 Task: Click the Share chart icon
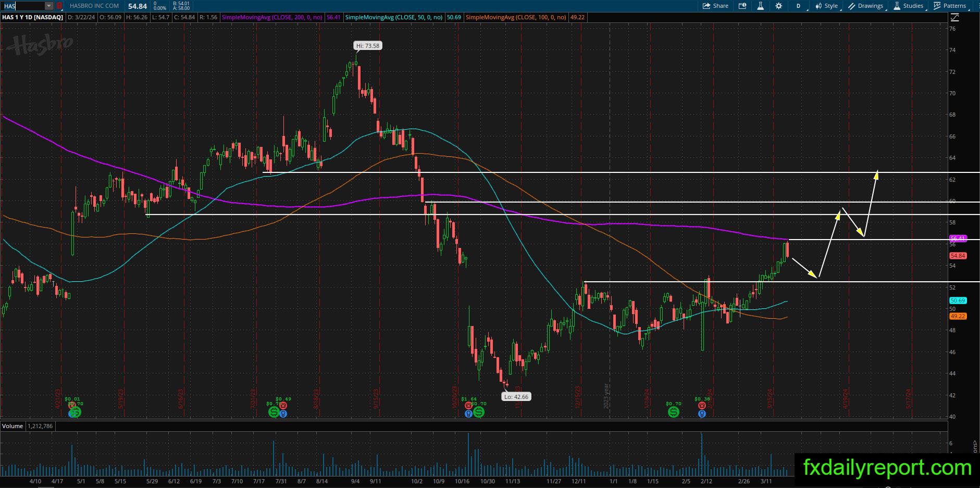coord(706,6)
